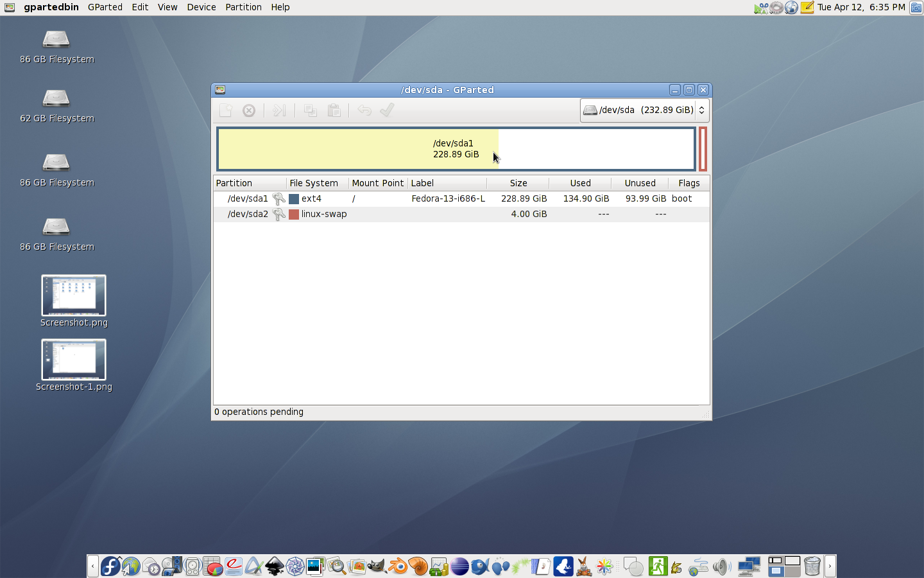Select the /dev/sda2 partition row
The width and height of the screenshot is (924, 578).
click(461, 214)
